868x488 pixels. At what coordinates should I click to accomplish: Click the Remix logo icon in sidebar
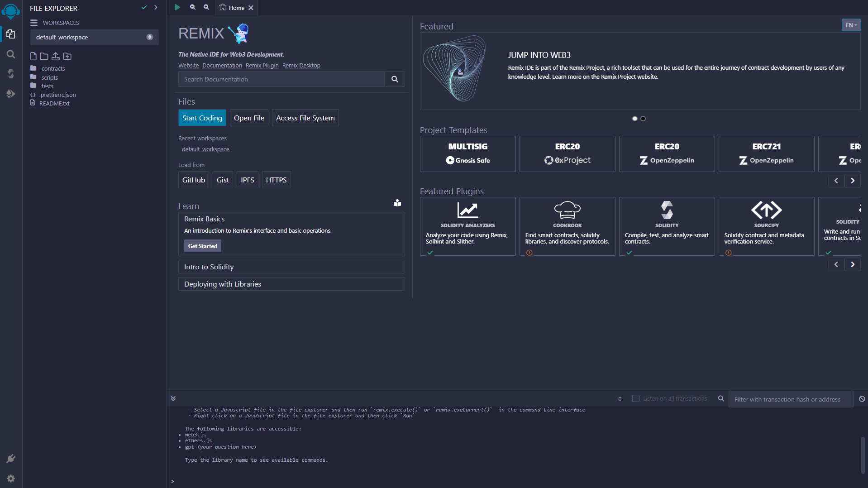click(x=11, y=11)
